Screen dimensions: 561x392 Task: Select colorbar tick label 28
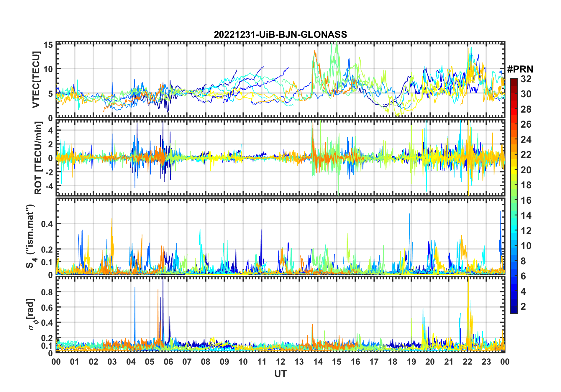click(x=526, y=109)
